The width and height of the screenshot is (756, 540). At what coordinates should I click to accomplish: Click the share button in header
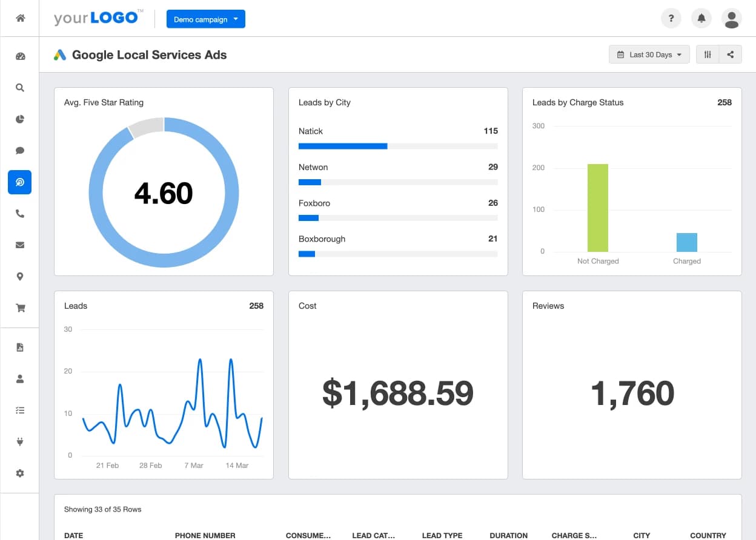731,54
